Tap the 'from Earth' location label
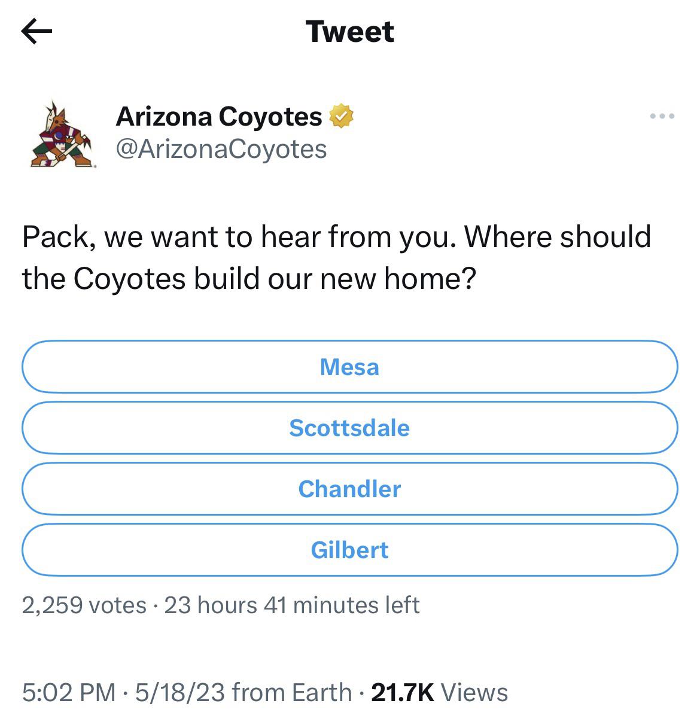The height and width of the screenshot is (728, 700). point(292,693)
